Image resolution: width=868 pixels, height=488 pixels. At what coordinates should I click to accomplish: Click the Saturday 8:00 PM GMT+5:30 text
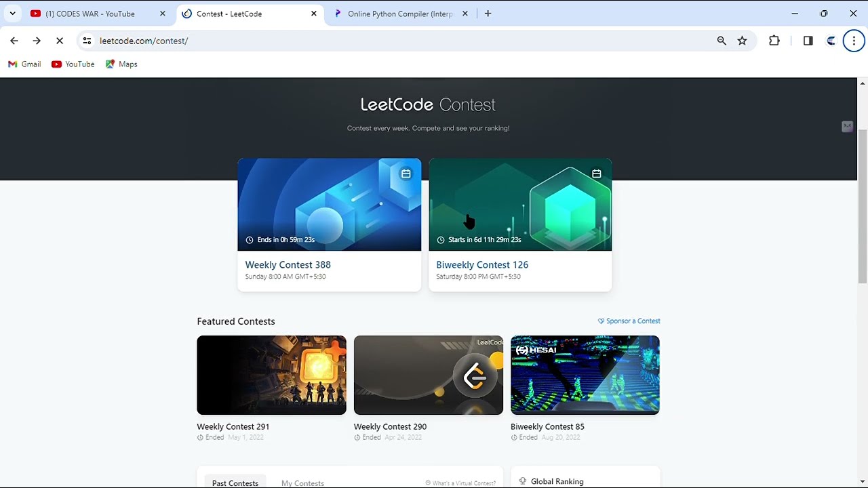[479, 277]
